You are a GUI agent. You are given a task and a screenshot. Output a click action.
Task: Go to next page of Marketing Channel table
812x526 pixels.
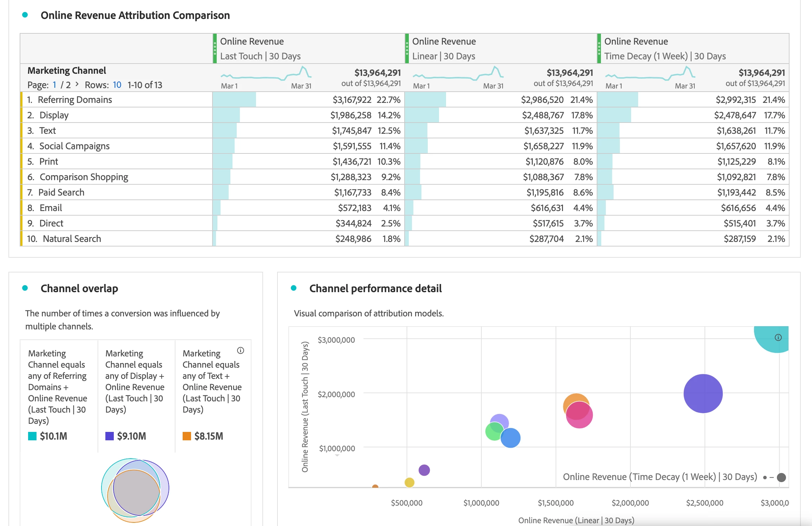(x=77, y=85)
